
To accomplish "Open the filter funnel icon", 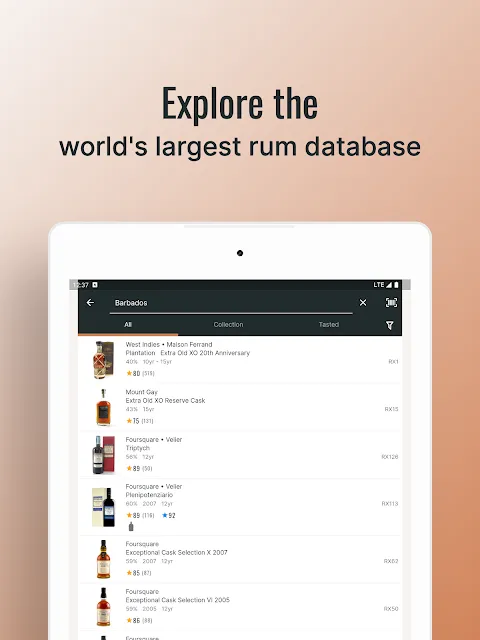I will pos(389,325).
